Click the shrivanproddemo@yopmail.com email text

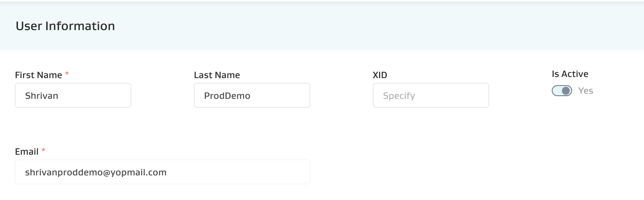[x=96, y=172]
